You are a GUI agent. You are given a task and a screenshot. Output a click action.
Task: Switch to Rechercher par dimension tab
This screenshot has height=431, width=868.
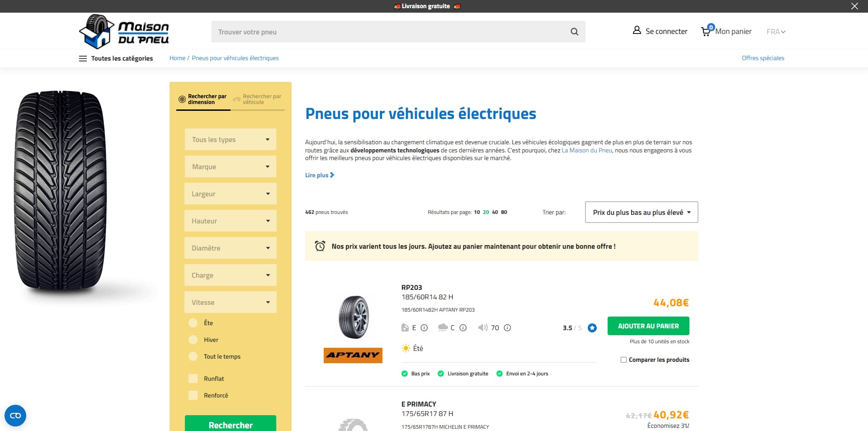click(x=203, y=99)
